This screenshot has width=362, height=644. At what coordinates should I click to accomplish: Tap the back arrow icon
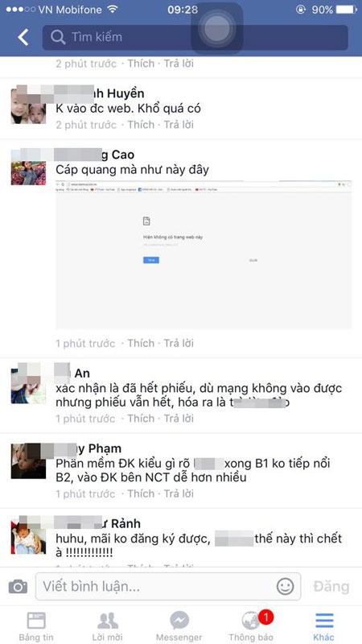[x=23, y=37]
